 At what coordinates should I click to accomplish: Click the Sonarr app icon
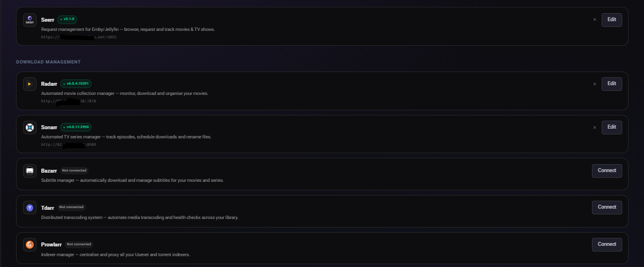[x=30, y=127]
